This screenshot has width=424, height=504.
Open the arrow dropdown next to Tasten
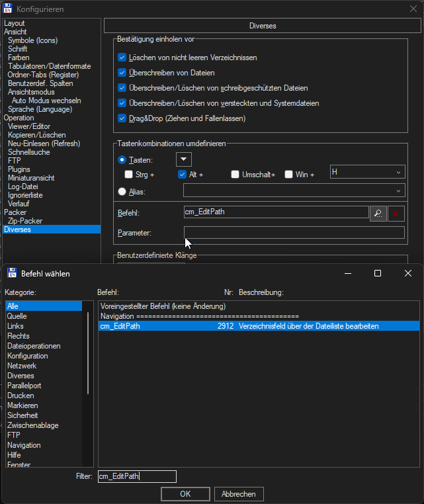(x=184, y=159)
